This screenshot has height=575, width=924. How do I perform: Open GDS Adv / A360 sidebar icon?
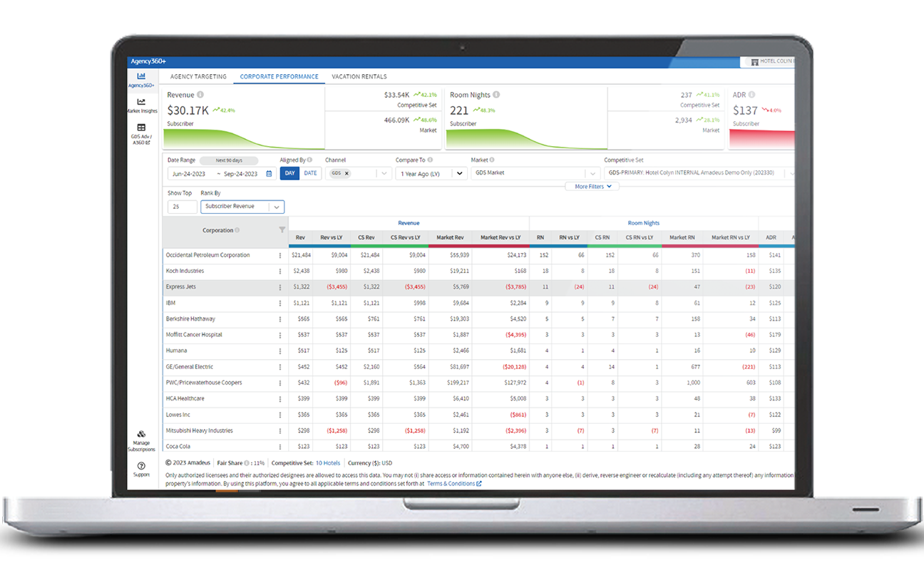141,128
